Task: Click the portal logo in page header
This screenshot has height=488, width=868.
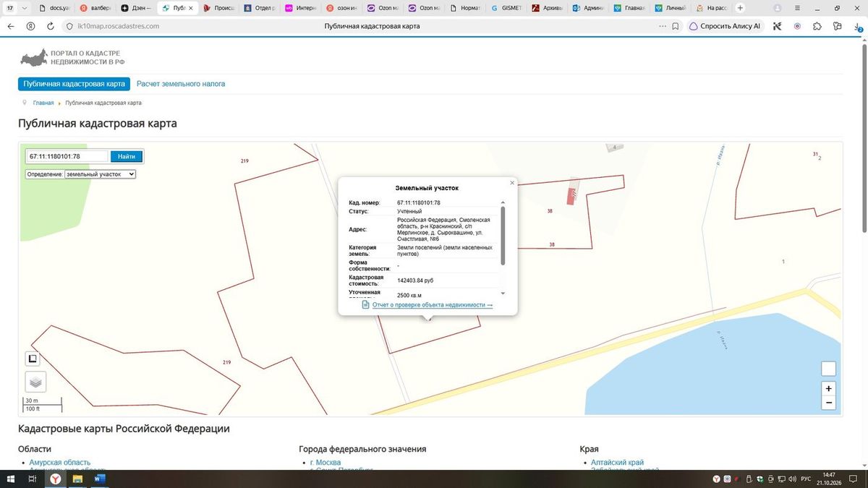Action: 71,58
